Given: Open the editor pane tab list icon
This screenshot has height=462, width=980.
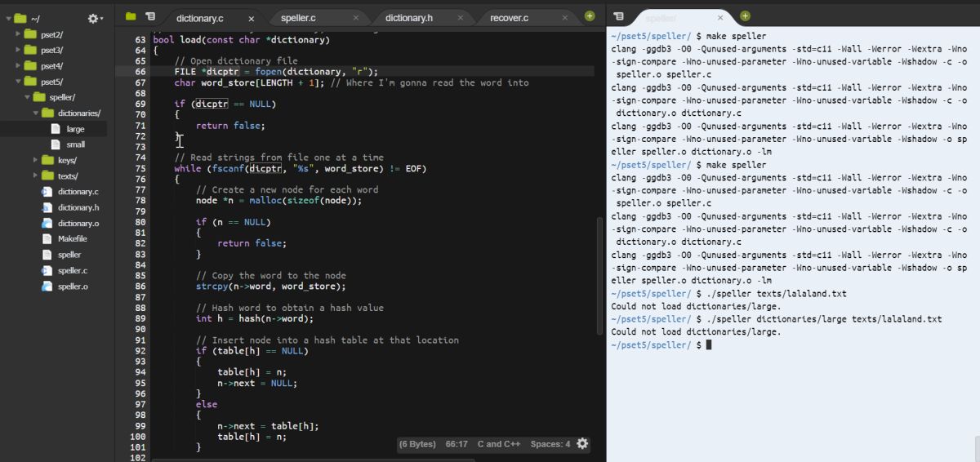Looking at the screenshot, I should coord(150,16).
